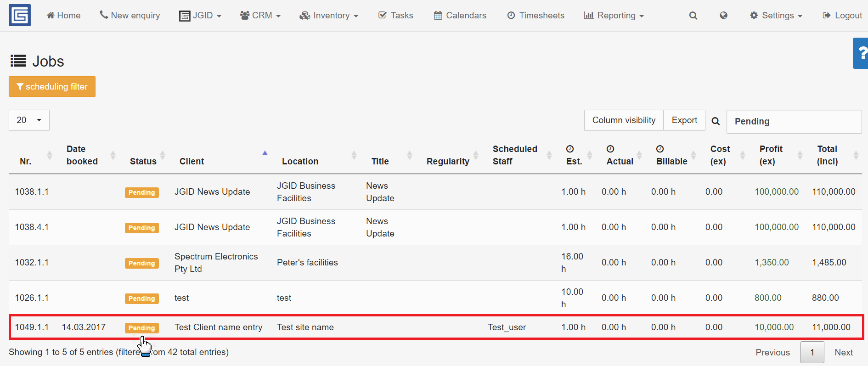Click Pending badge for job 1038.1.1
Viewport: 868px width, 366px height.
(x=142, y=192)
